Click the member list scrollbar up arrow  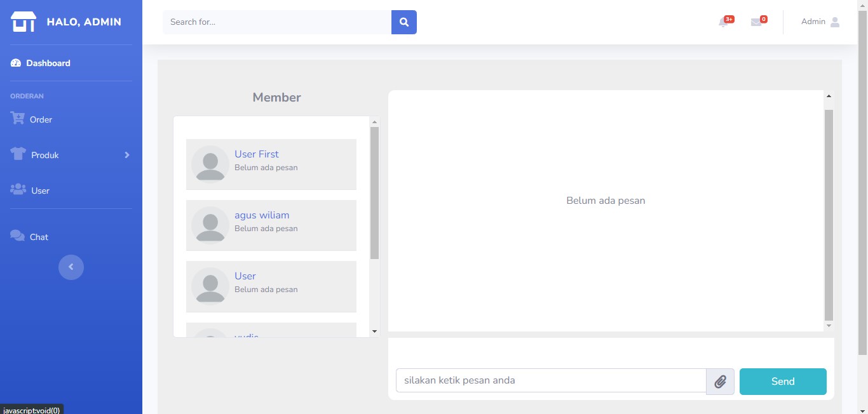tap(374, 122)
